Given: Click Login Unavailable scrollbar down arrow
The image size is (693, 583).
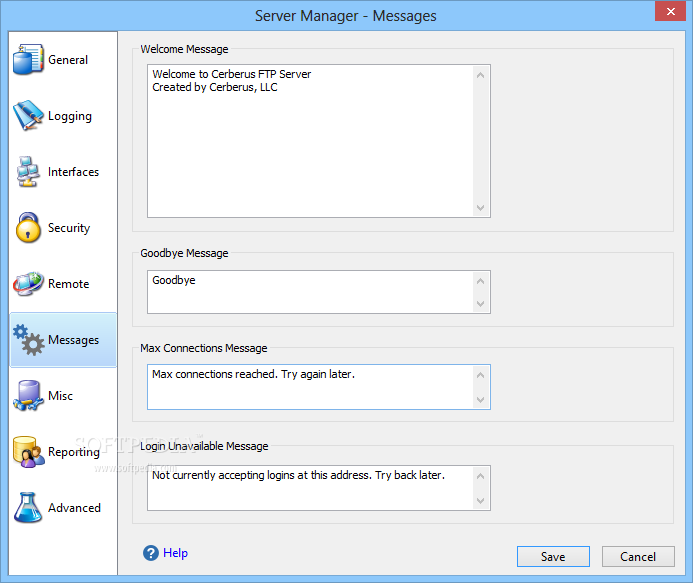Looking at the screenshot, I should pyautogui.click(x=480, y=501).
